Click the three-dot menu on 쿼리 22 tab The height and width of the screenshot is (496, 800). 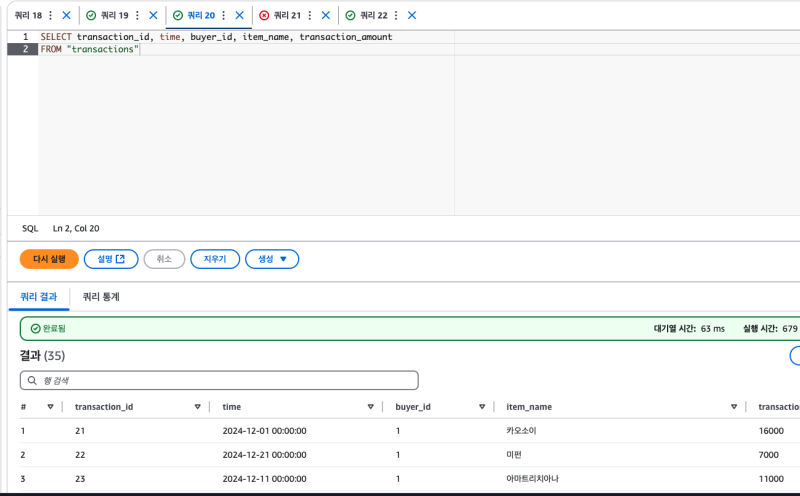tap(396, 16)
